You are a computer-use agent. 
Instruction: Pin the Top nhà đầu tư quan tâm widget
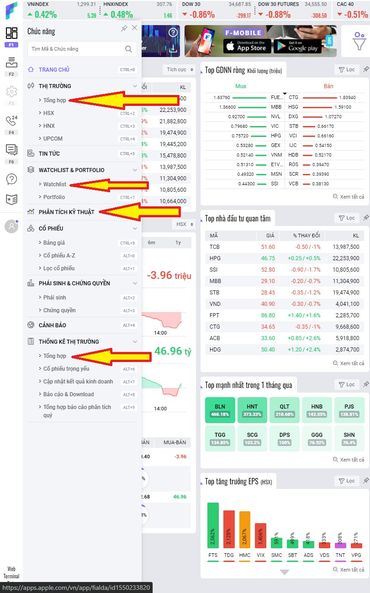[365, 217]
